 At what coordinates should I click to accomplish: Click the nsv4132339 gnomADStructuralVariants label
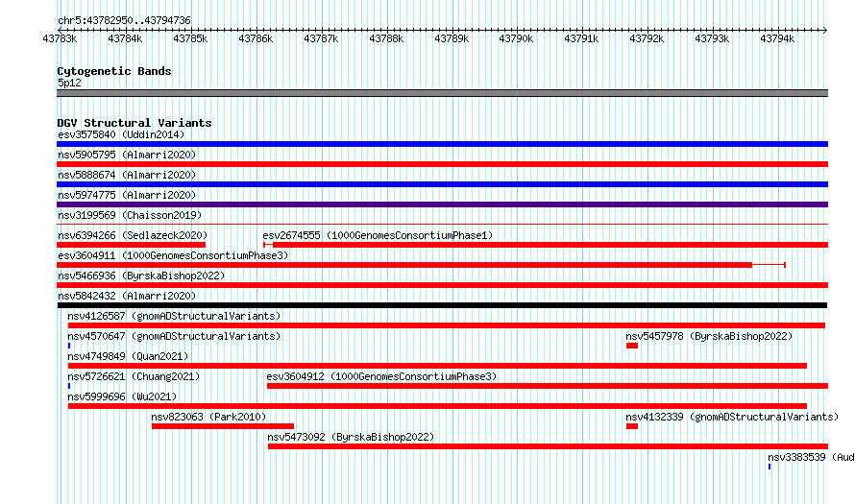pos(732,417)
